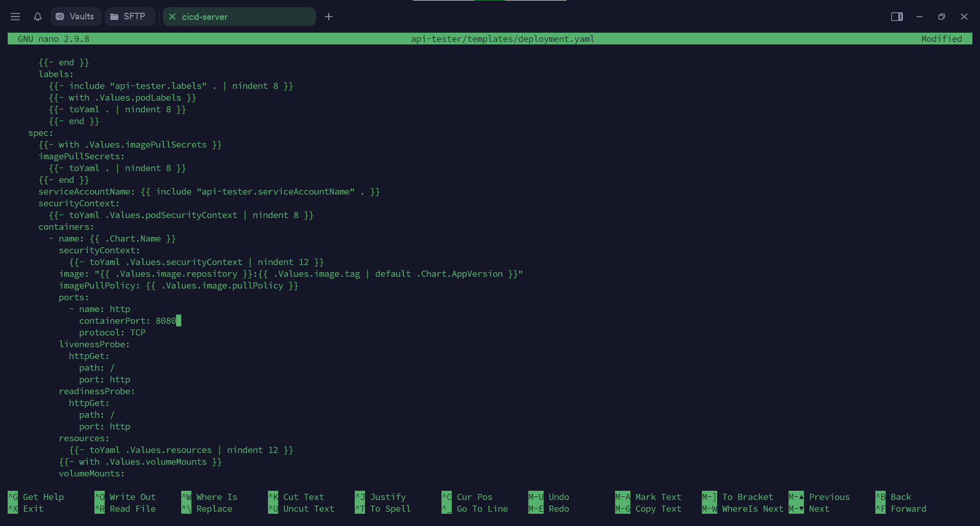
Task: Click the 'ports:' line
Action: coord(74,297)
